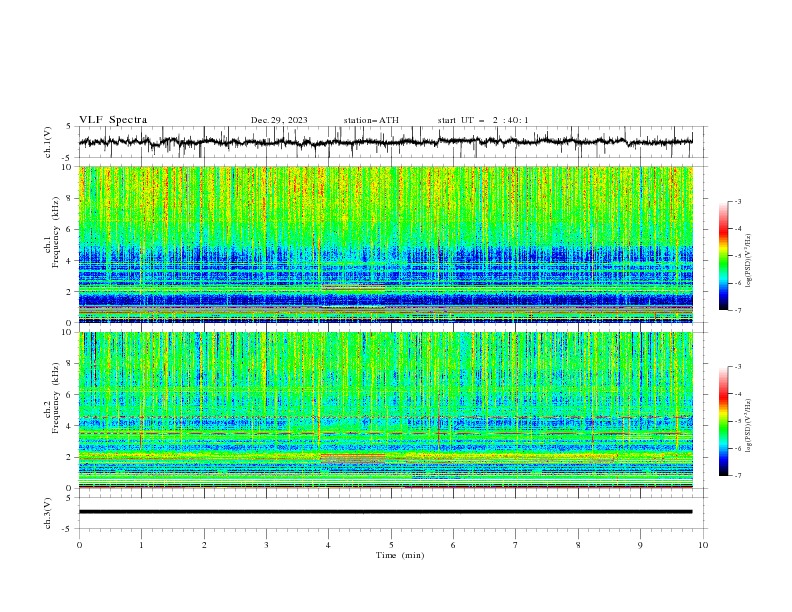Click the '0' tick on the time axis
792x612 pixels.
(79, 545)
